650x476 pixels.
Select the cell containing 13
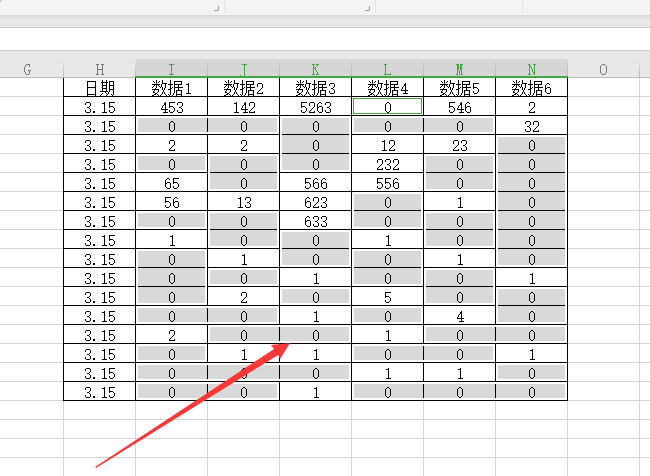pos(243,202)
